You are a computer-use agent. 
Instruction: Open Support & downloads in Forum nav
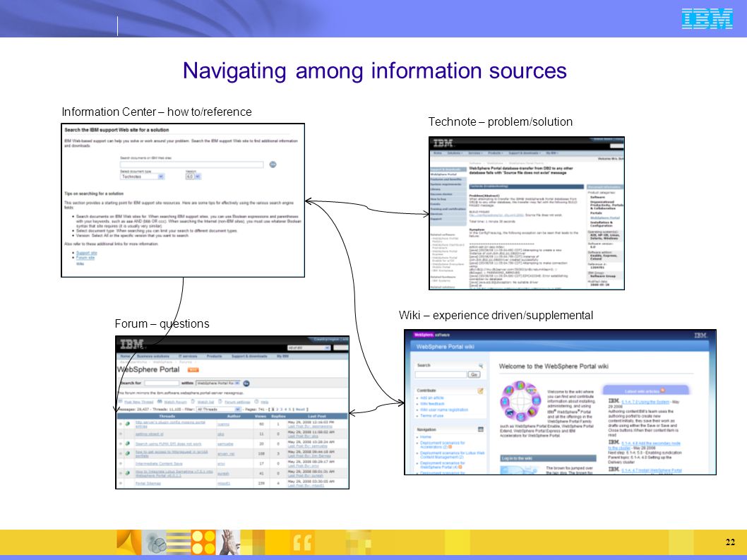tap(249, 356)
